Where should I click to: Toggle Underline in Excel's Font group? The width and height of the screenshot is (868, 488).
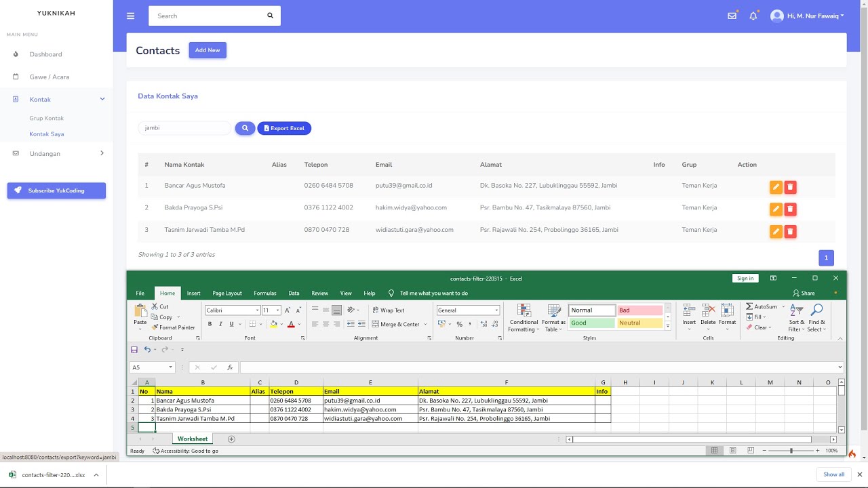[231, 324]
